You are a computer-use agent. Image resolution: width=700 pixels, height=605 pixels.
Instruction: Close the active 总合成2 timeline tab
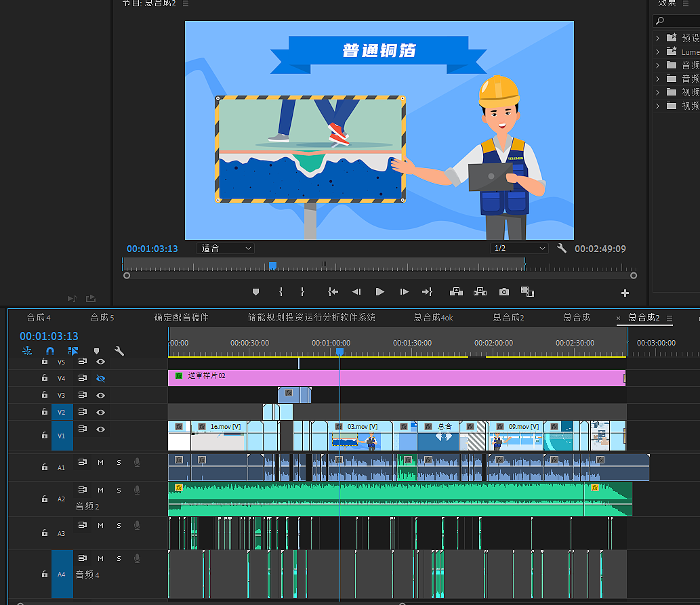coord(618,318)
